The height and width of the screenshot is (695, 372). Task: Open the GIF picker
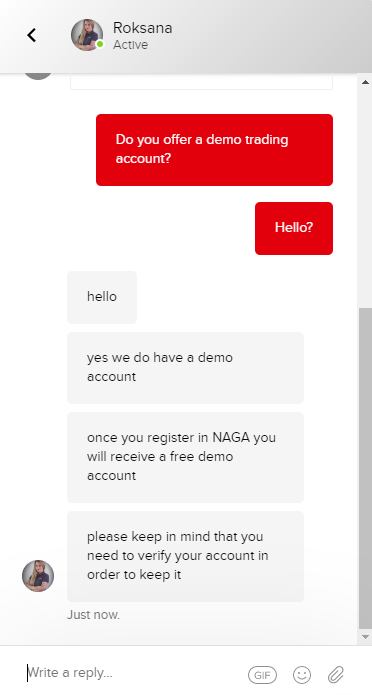[x=262, y=675]
